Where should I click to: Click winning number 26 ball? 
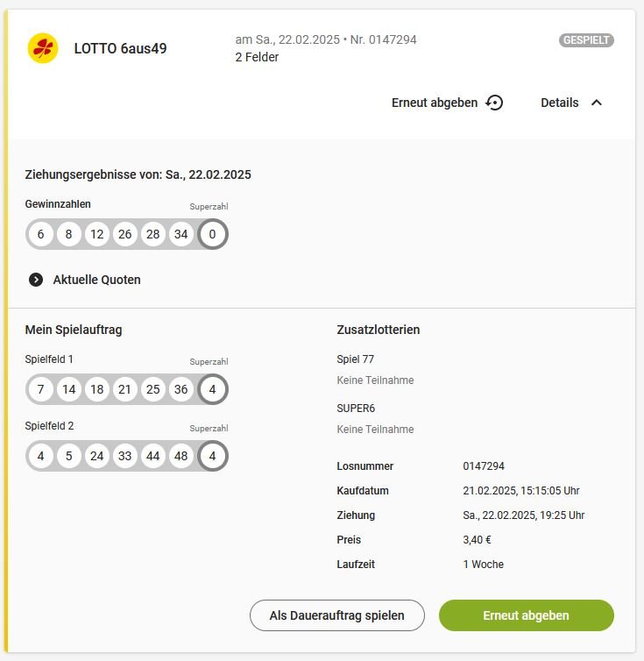tap(124, 234)
